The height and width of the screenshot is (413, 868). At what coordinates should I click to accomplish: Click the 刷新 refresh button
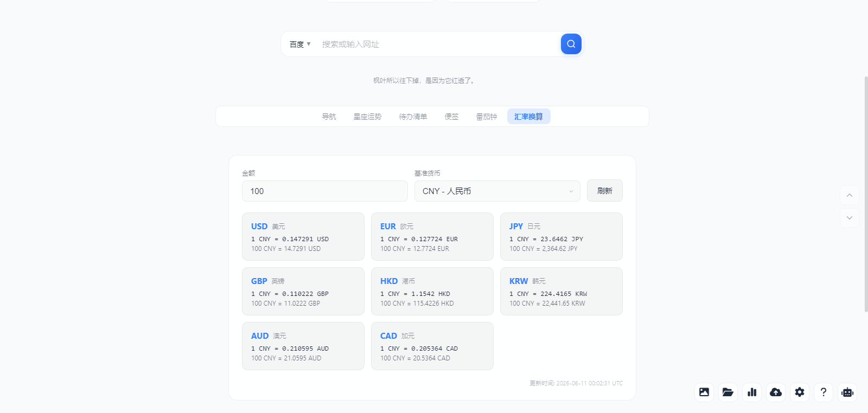point(605,191)
